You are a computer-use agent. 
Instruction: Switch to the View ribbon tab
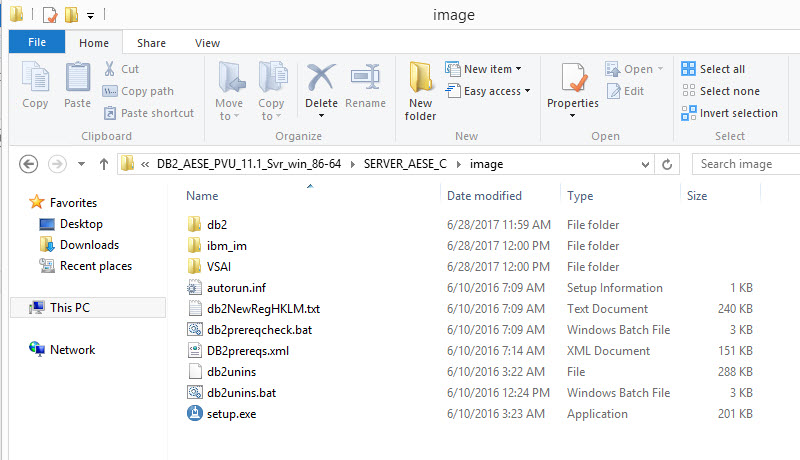(207, 43)
